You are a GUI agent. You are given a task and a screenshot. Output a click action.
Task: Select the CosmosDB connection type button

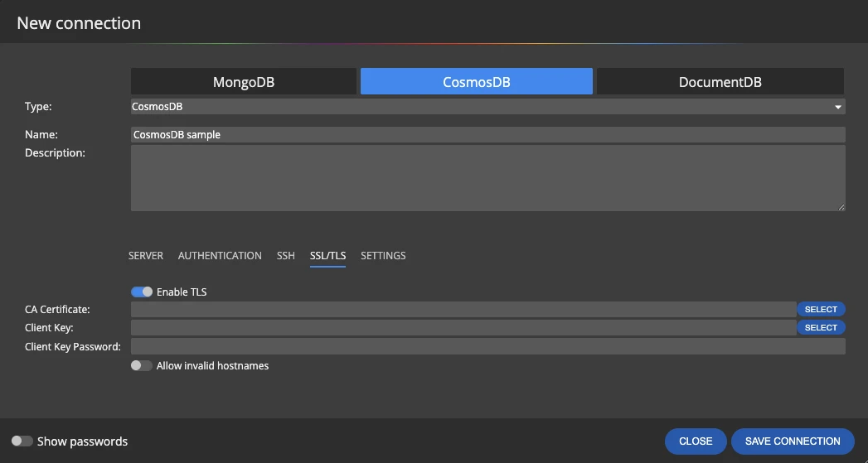tap(477, 81)
